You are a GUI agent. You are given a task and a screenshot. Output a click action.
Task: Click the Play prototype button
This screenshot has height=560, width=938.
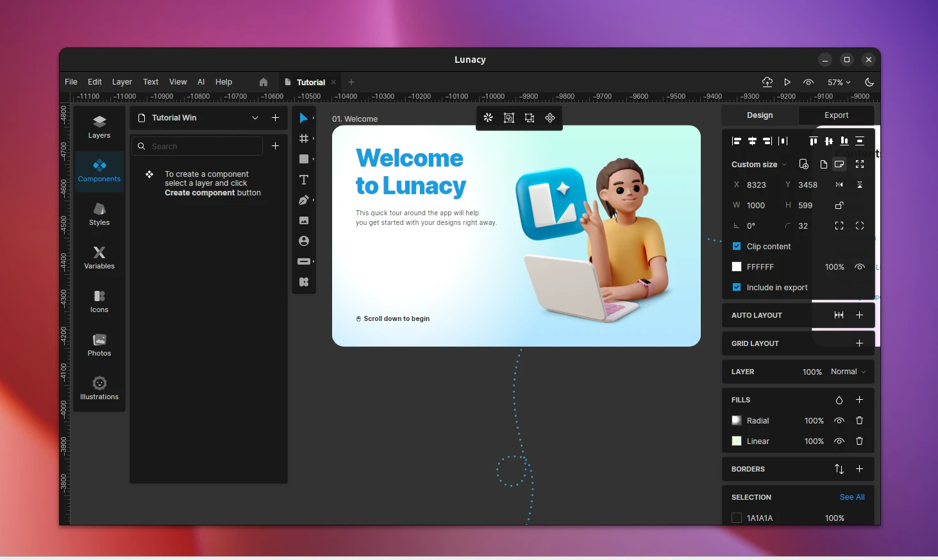click(x=787, y=82)
